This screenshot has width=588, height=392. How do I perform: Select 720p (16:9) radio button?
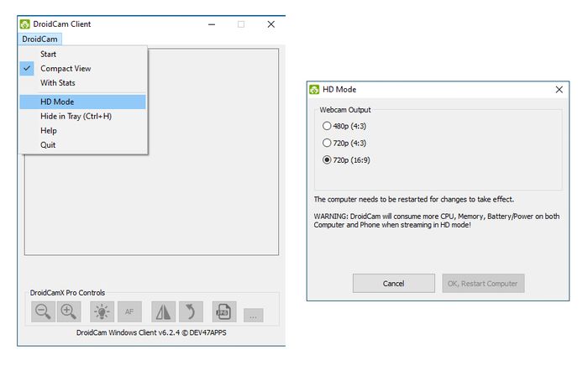(x=327, y=159)
